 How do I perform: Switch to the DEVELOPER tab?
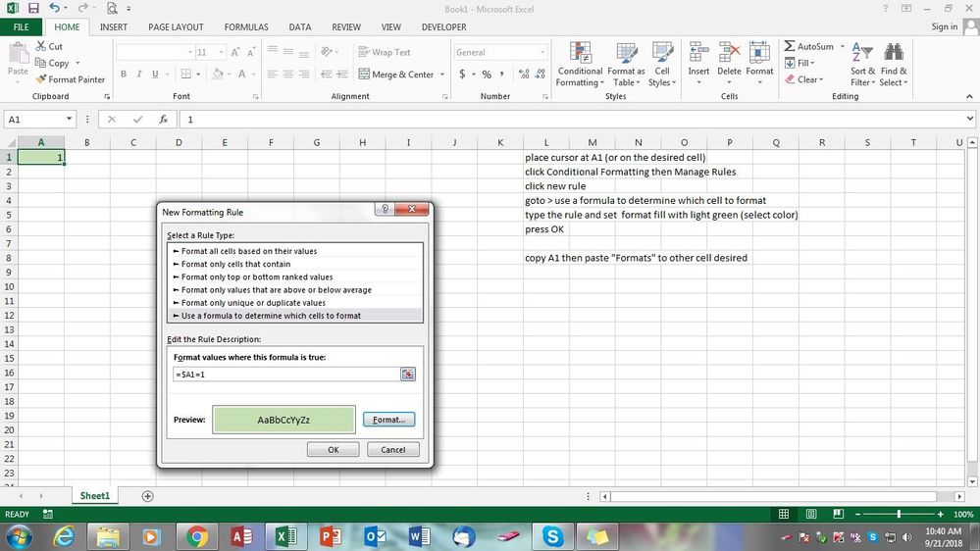click(x=443, y=26)
